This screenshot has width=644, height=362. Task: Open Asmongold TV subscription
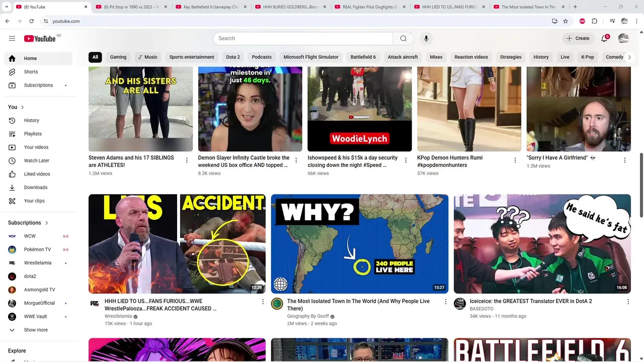click(38, 290)
